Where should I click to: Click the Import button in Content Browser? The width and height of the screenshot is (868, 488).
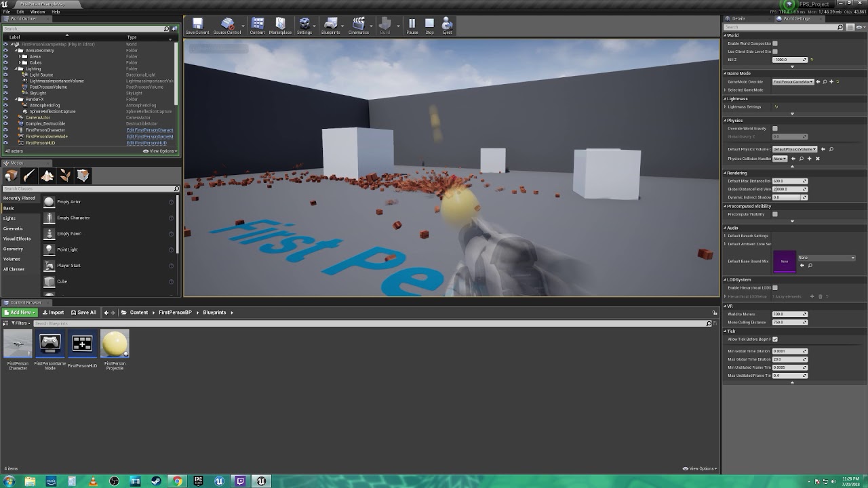(53, 312)
